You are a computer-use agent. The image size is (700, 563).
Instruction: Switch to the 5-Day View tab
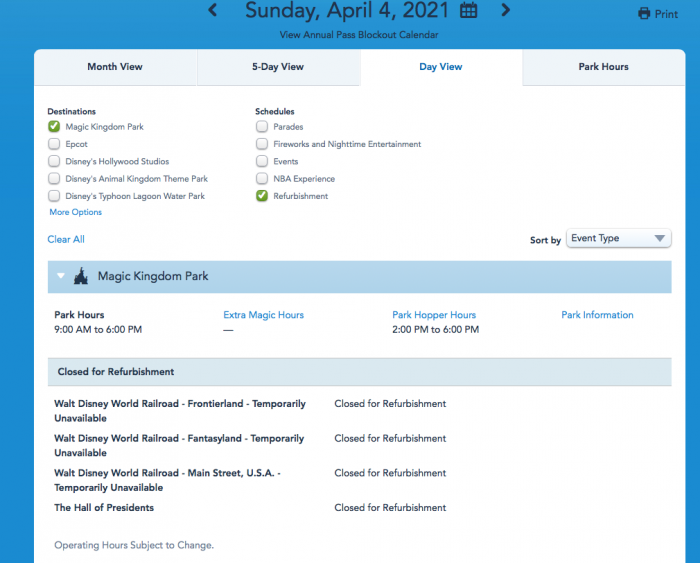278,67
